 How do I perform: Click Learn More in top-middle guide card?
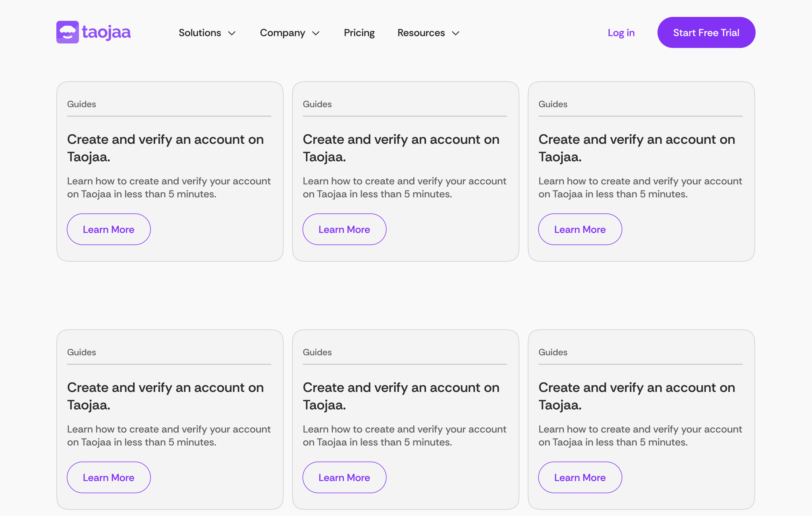click(x=344, y=229)
